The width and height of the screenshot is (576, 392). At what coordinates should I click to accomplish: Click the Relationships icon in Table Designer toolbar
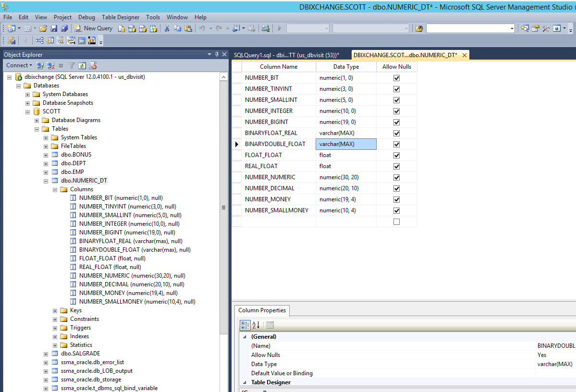tap(39, 40)
